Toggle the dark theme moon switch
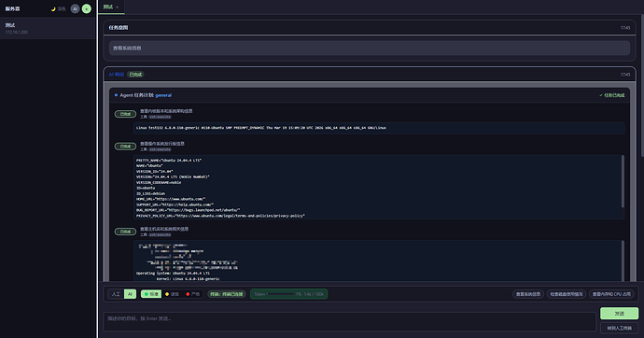The width and height of the screenshot is (644, 338). coord(58,8)
